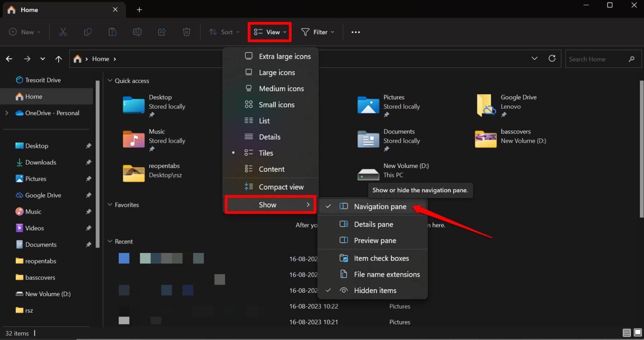Collapse the Quick access section

coord(110,80)
